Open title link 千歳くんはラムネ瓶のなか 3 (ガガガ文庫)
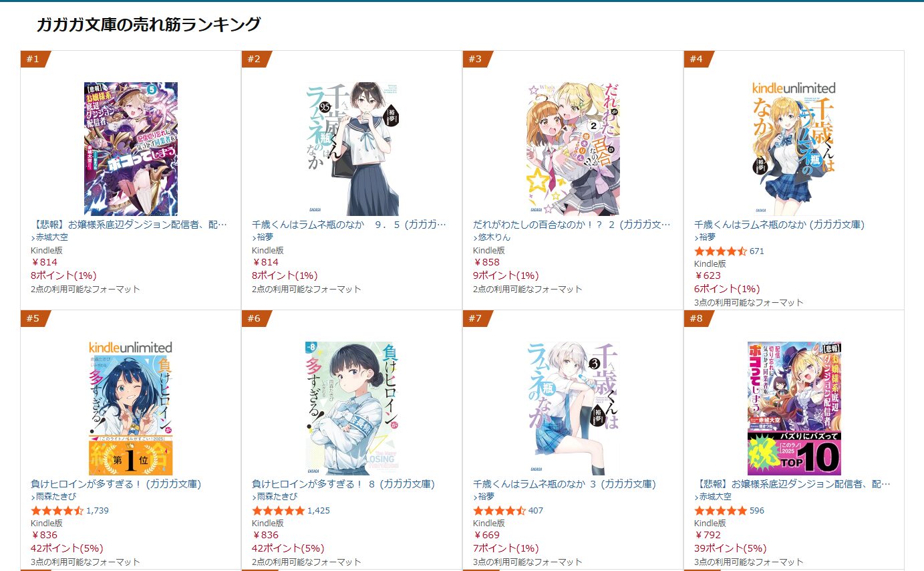Image resolution: width=924 pixels, height=571 pixels. (x=564, y=483)
